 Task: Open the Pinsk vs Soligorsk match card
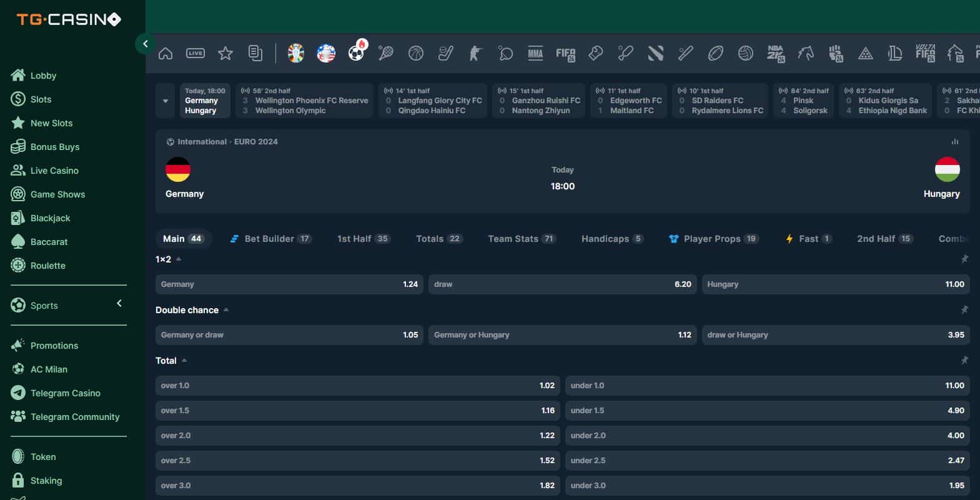pyautogui.click(x=803, y=101)
